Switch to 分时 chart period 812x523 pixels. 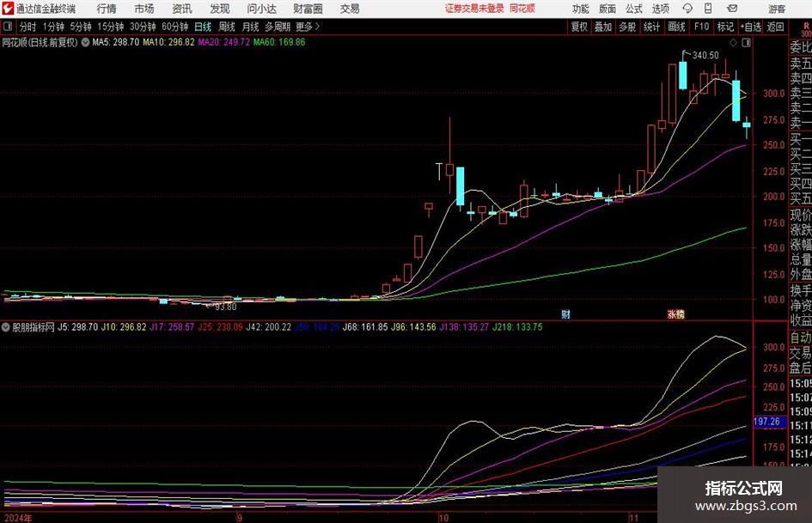tap(28, 27)
